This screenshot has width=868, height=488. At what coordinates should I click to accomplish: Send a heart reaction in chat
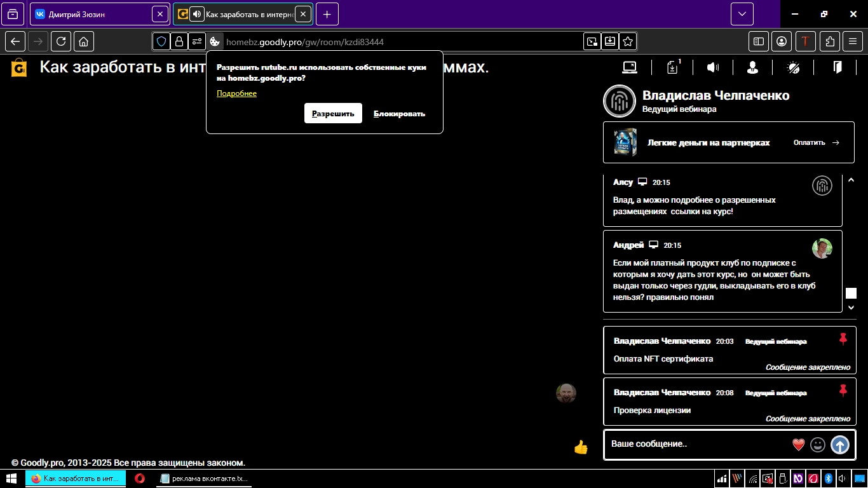(799, 445)
